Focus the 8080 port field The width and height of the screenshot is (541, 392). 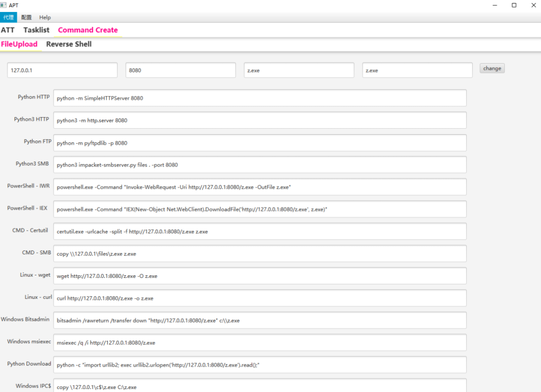pos(181,70)
